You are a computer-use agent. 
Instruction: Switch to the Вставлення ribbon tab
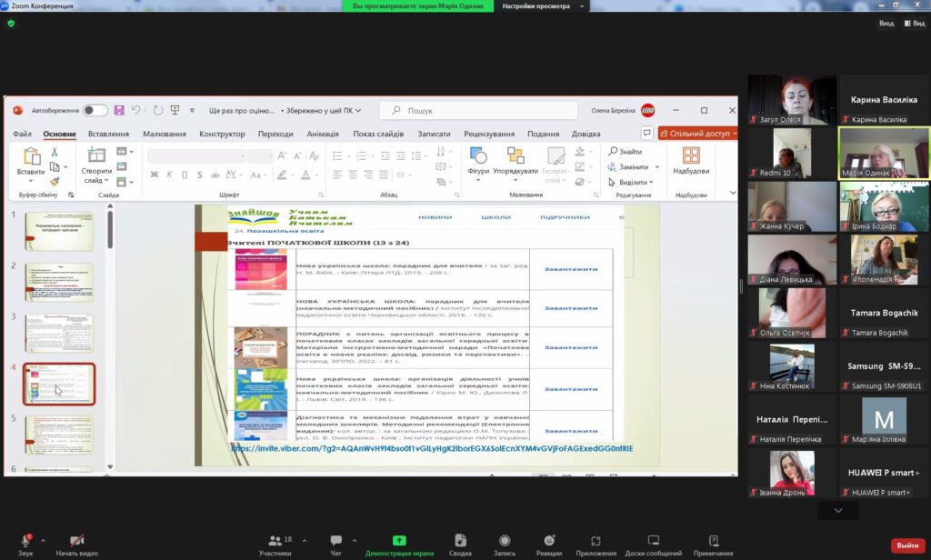point(108,134)
